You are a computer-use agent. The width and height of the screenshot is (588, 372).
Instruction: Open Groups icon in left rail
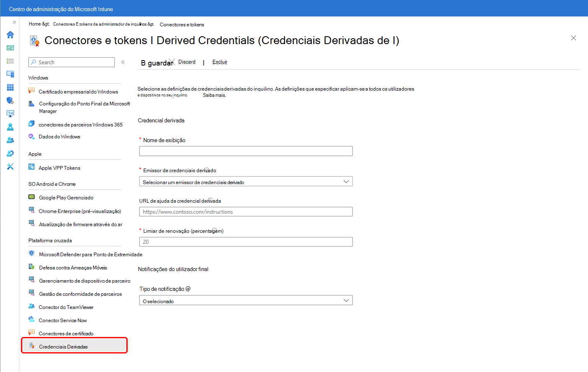[10, 140]
